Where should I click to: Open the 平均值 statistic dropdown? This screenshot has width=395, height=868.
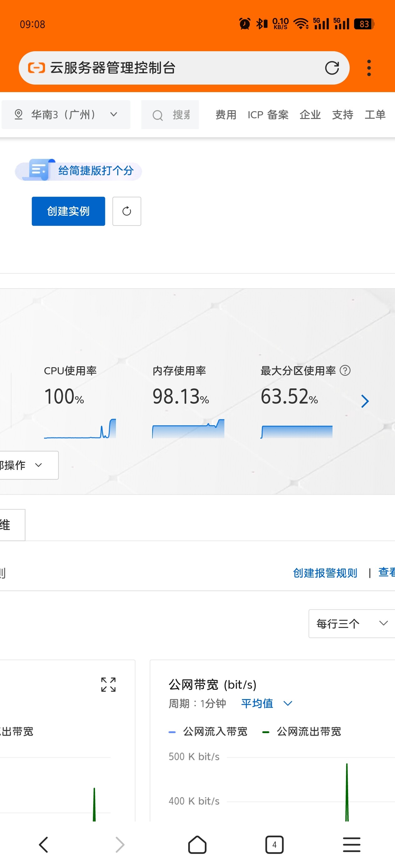pos(267,703)
